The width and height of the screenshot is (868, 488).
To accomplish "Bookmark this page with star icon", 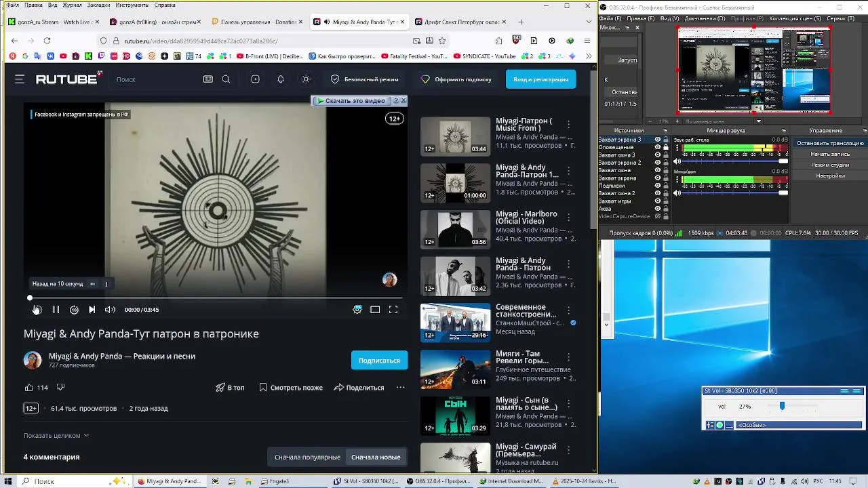I will point(442,41).
